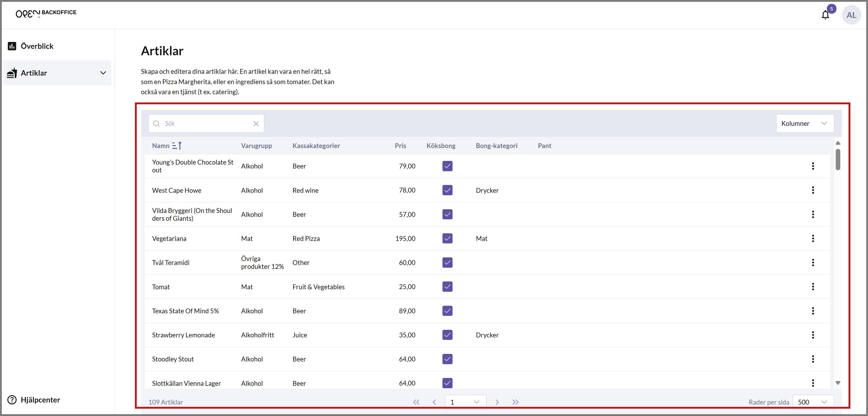This screenshot has height=416, width=868.
Task: Sort by Pris column header
Action: (400, 146)
